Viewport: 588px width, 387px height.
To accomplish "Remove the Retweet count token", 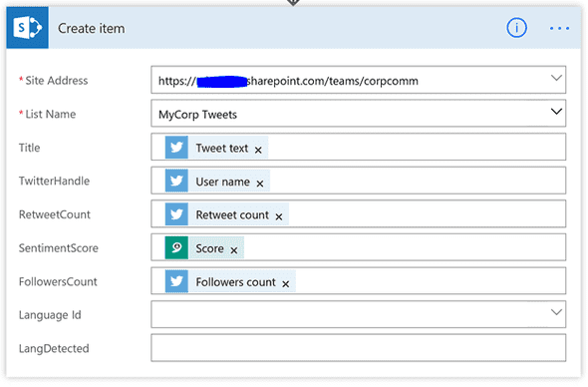I will coord(279,216).
